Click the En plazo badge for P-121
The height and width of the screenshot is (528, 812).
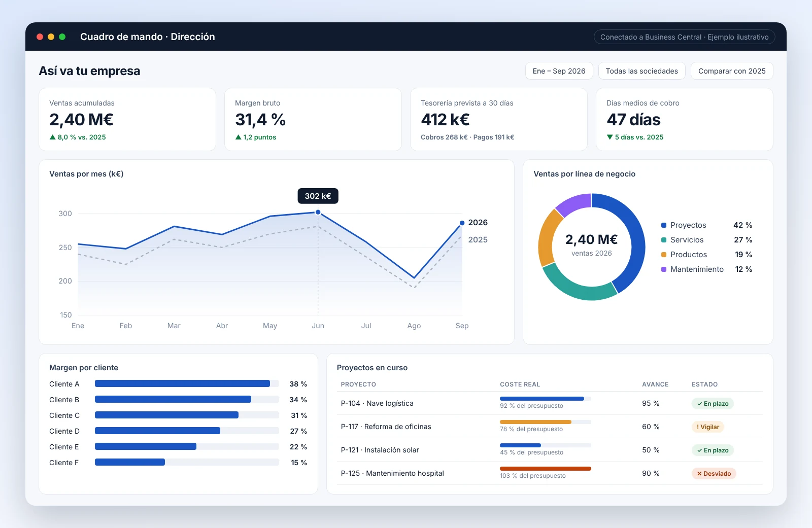point(713,450)
